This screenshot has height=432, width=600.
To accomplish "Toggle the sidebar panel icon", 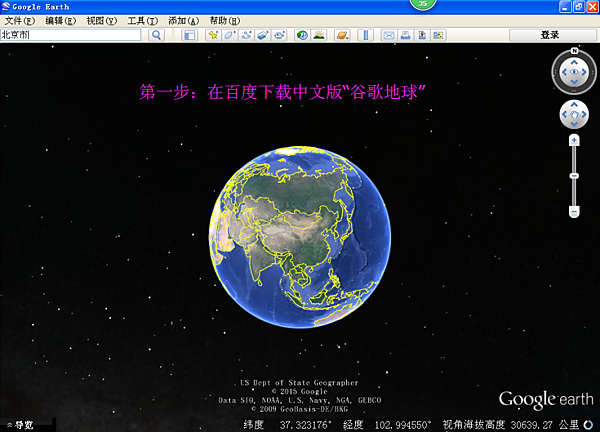I will 190,35.
